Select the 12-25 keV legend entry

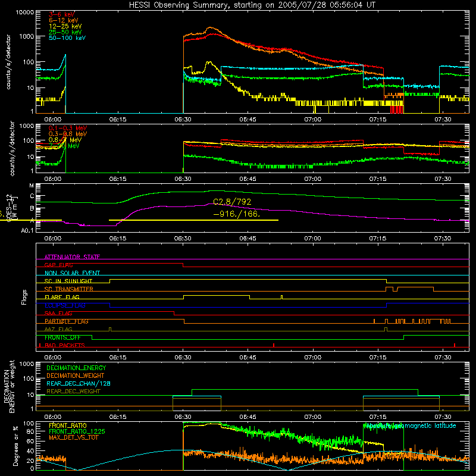tap(65, 26)
